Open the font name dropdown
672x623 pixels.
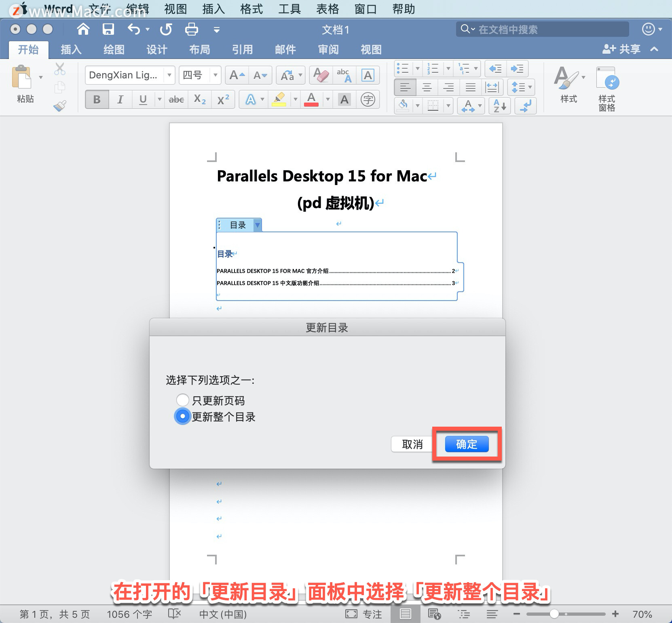click(x=169, y=75)
